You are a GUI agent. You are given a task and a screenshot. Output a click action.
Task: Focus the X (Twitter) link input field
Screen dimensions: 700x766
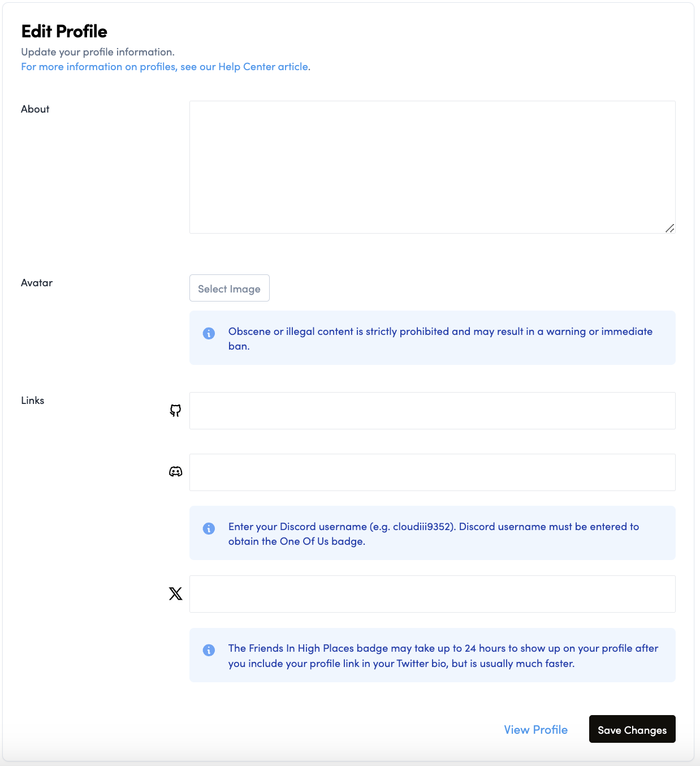click(433, 594)
